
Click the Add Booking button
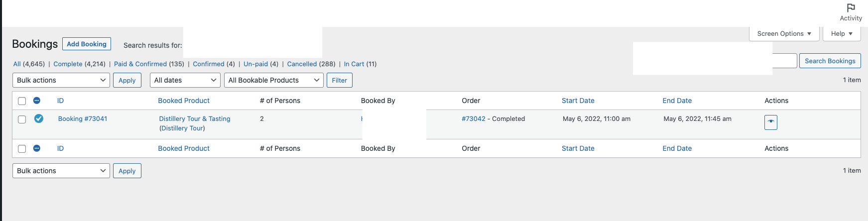click(87, 44)
